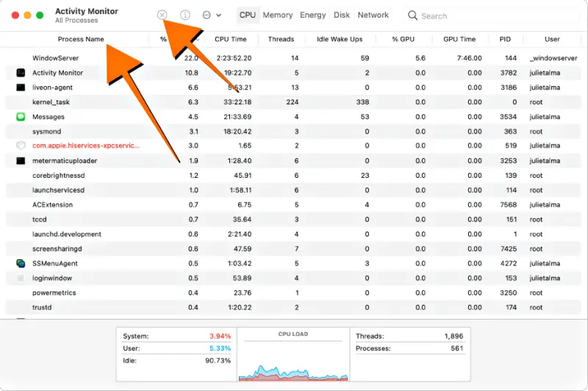Sort by Threads column header

point(281,39)
